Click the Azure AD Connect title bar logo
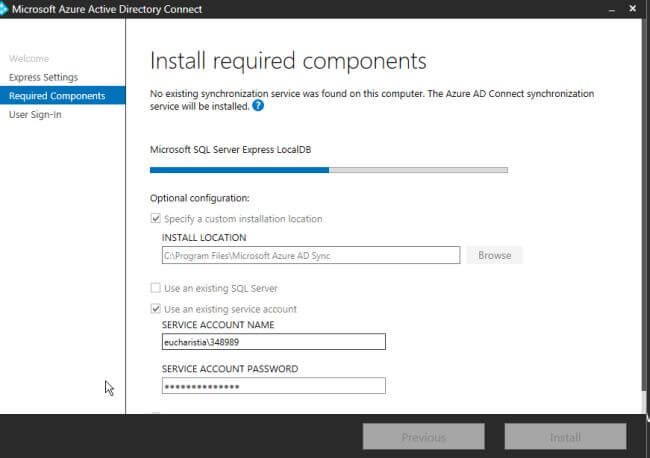This screenshot has width=650, height=458. pyautogui.click(x=3, y=9)
